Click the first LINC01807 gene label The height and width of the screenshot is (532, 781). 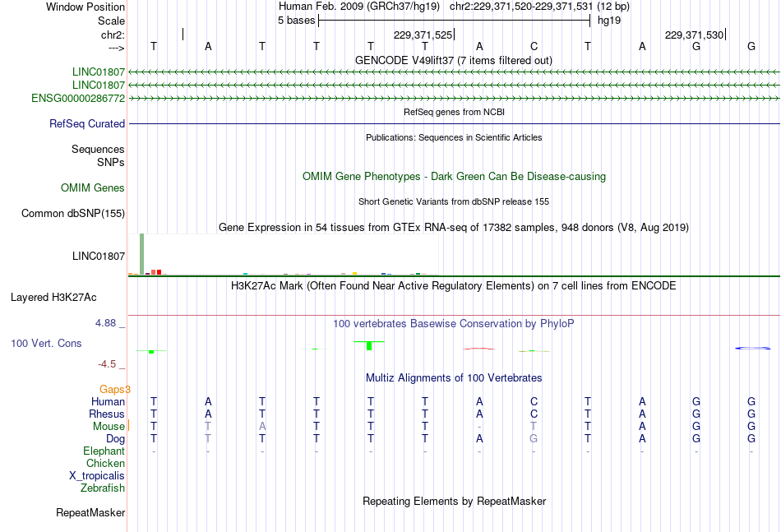(98, 72)
